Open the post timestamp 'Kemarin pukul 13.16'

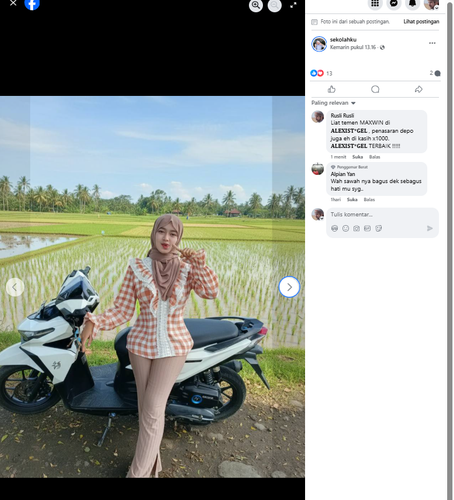click(x=353, y=47)
